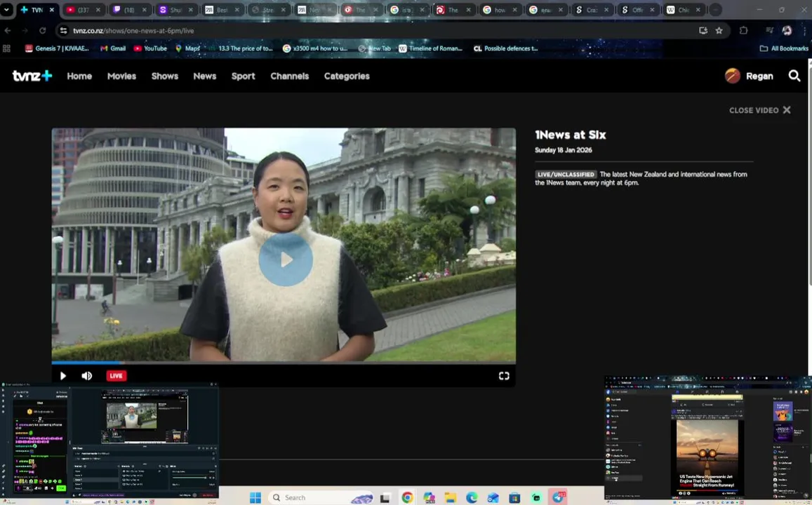This screenshot has height=505, width=812.
Task: Switch to the Wikipedia Chi browser tab
Action: pos(684,10)
